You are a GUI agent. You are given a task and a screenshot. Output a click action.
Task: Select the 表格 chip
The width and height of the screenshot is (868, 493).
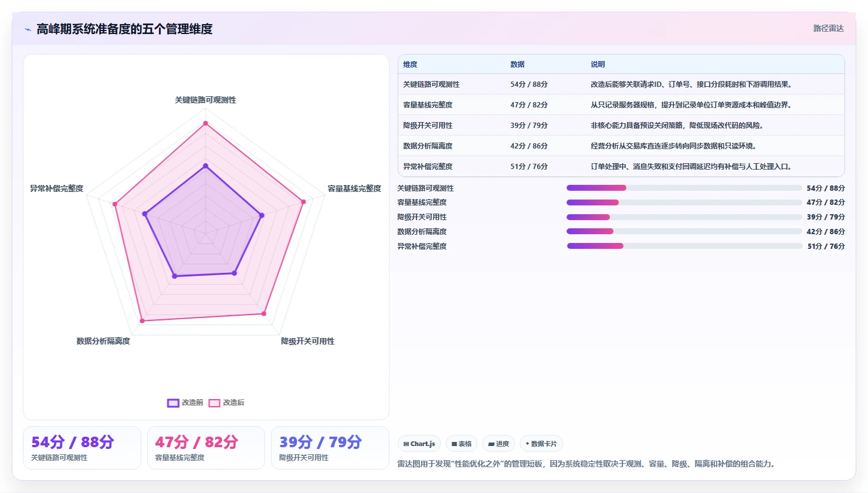click(x=462, y=444)
